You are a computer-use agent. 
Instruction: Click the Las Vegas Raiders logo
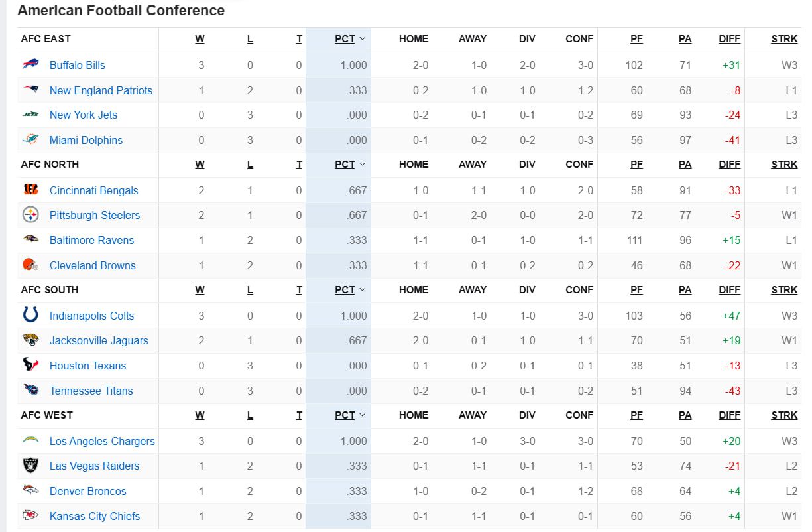(x=30, y=466)
